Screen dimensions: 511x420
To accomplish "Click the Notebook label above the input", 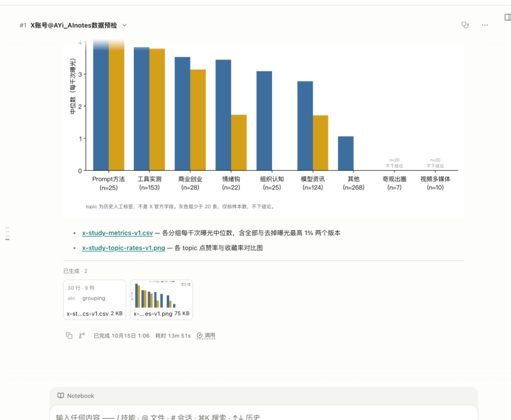I will coord(80,396).
